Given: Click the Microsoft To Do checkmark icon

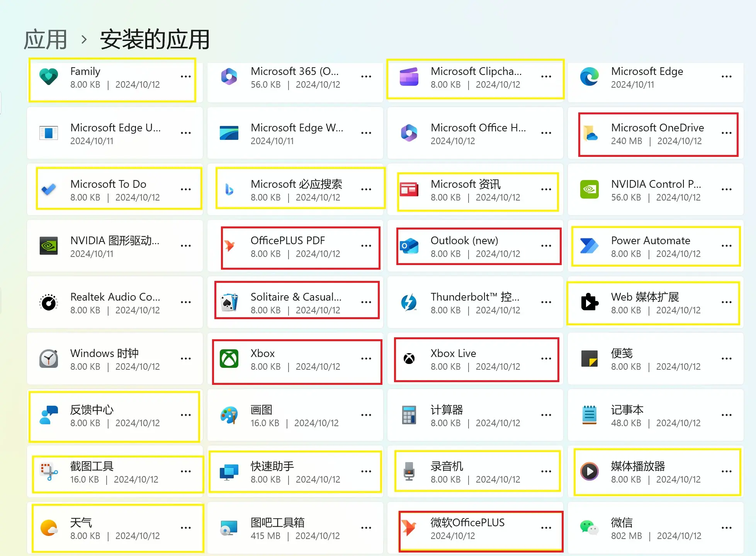Looking at the screenshot, I should tap(49, 189).
